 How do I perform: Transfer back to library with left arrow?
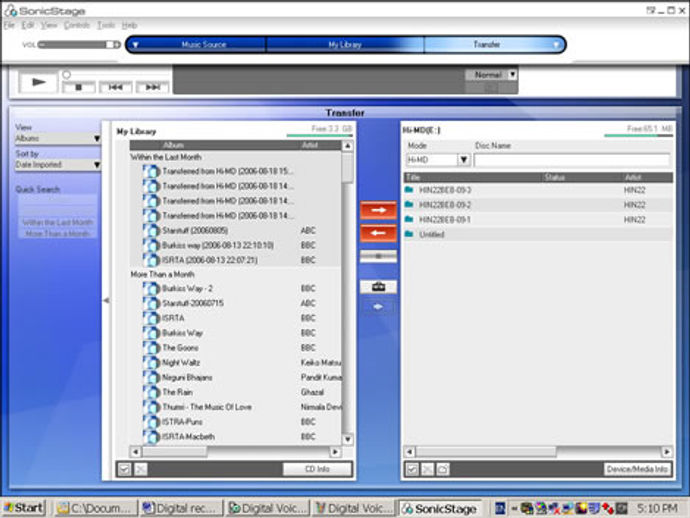(378, 233)
